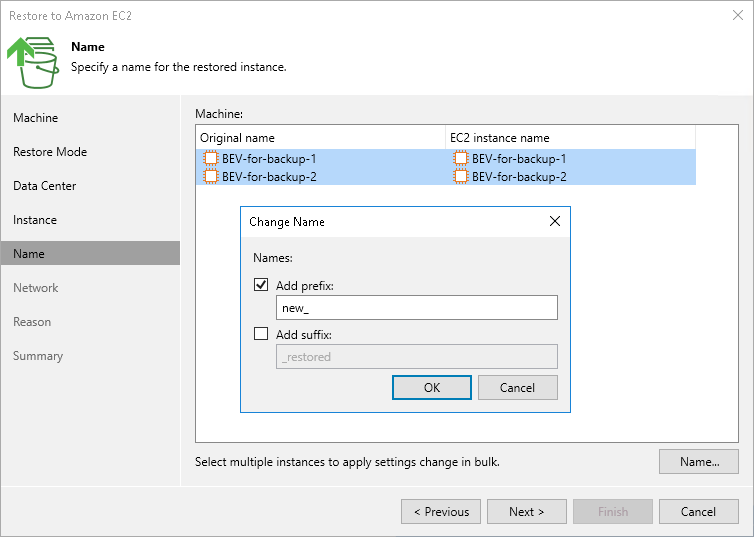Go to the Restore Mode step

coord(50,152)
